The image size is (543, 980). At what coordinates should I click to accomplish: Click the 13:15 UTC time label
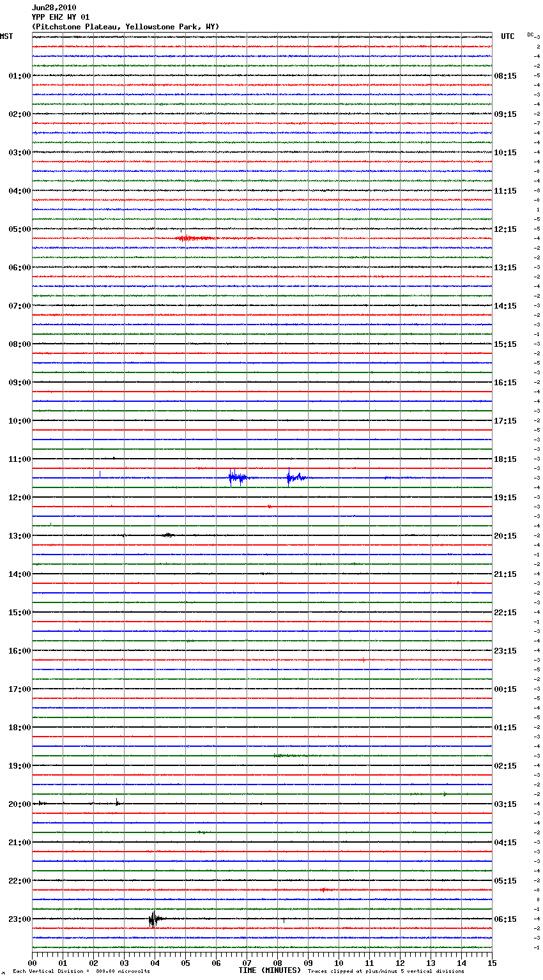click(x=505, y=268)
